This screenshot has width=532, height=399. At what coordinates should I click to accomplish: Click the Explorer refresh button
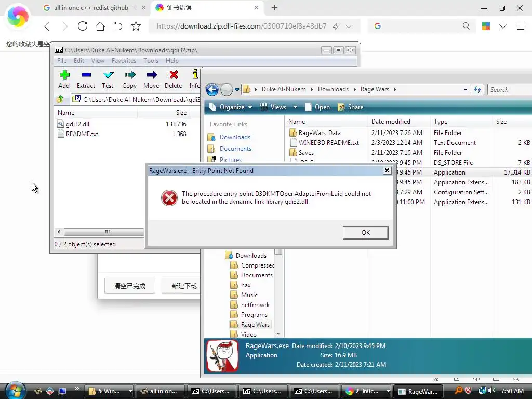pyautogui.click(x=477, y=89)
